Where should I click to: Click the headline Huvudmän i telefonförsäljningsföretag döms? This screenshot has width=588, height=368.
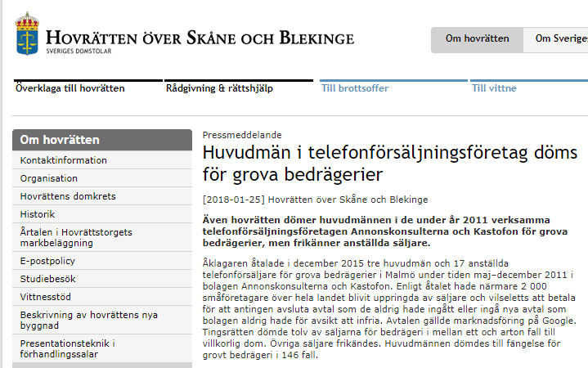click(x=390, y=164)
